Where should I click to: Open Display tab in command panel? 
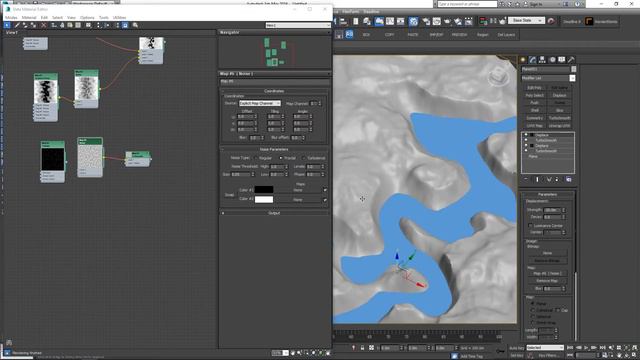[562, 60]
